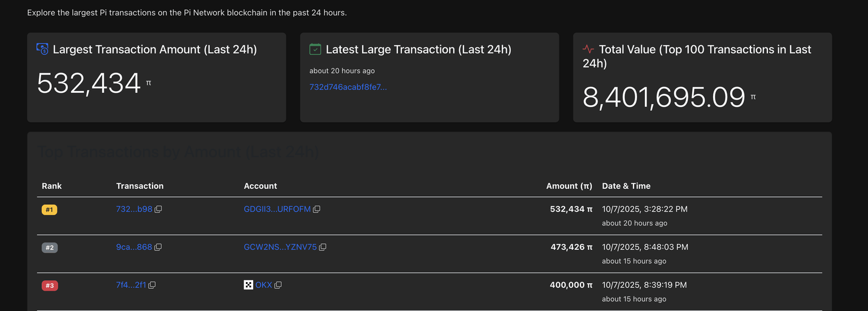Copy transaction hash 7f4...2f1
This screenshot has width=868, height=311.
pyautogui.click(x=152, y=285)
